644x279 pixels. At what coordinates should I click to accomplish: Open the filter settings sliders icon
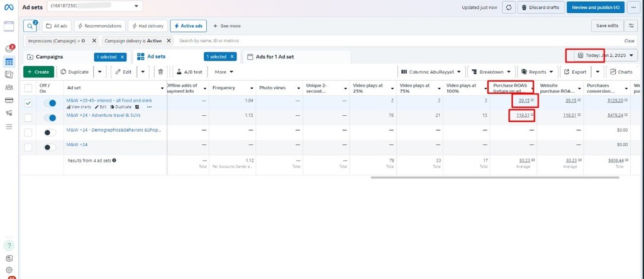[x=631, y=26]
